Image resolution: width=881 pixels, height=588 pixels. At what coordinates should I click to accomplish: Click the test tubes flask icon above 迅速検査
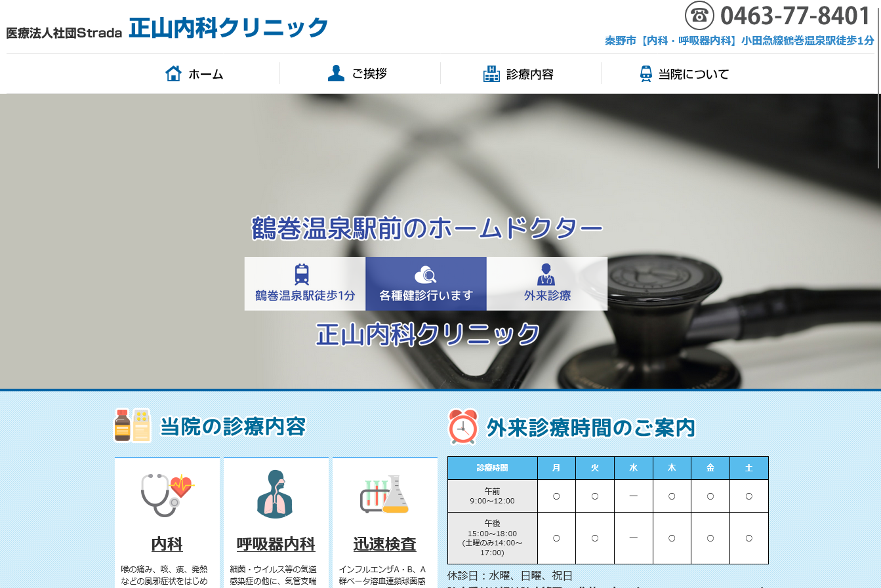click(x=384, y=494)
